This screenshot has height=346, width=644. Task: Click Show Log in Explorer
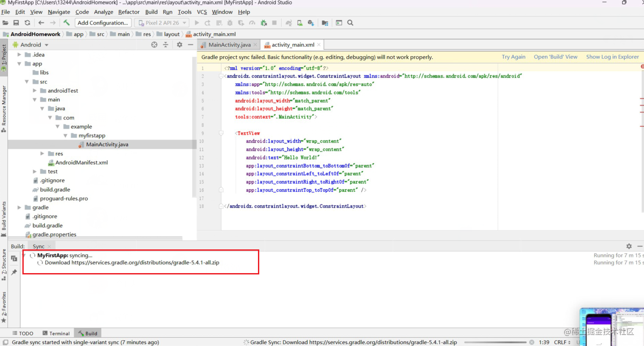point(612,57)
